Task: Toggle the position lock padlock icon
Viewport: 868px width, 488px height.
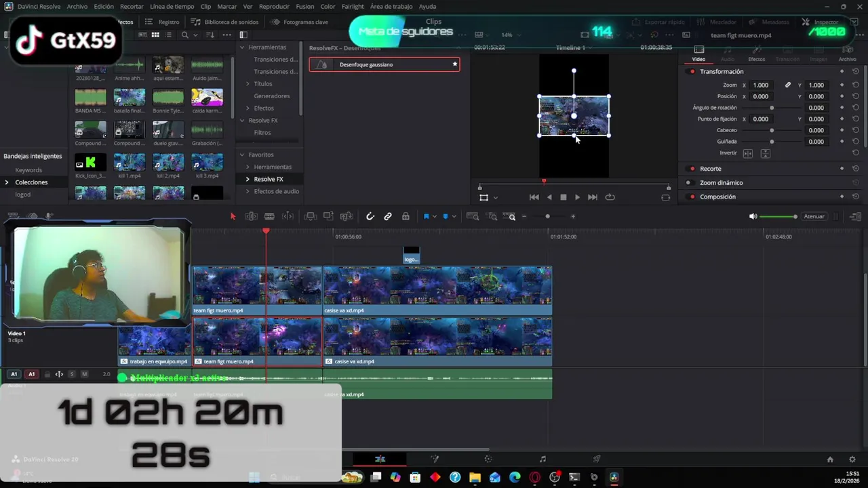Action: tap(406, 216)
